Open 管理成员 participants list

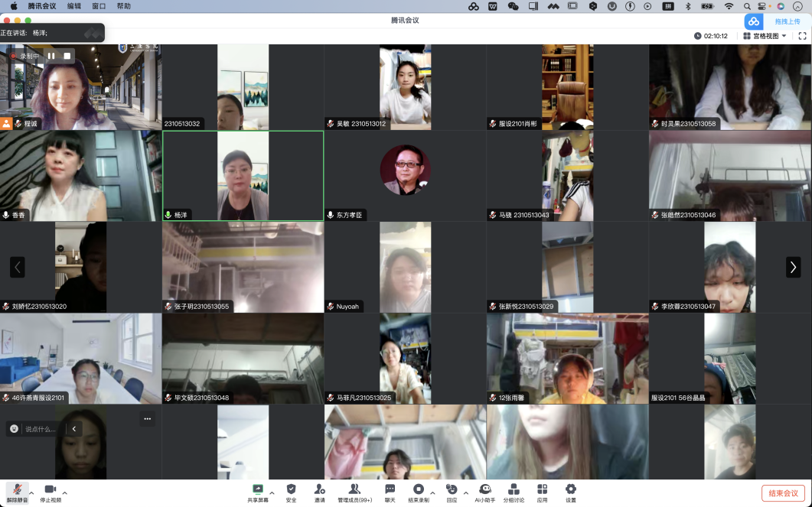coord(354,489)
